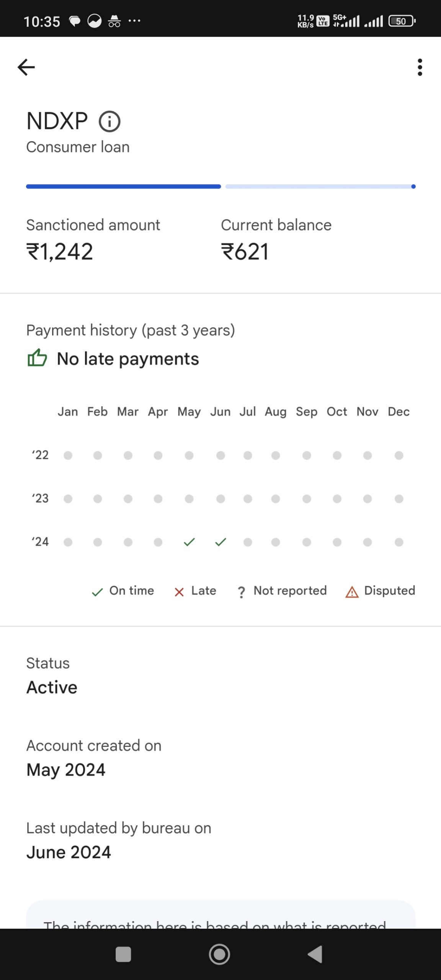Tap the Current balance ₹621 amount
Viewport: 441px width, 980px height.
coord(245,252)
